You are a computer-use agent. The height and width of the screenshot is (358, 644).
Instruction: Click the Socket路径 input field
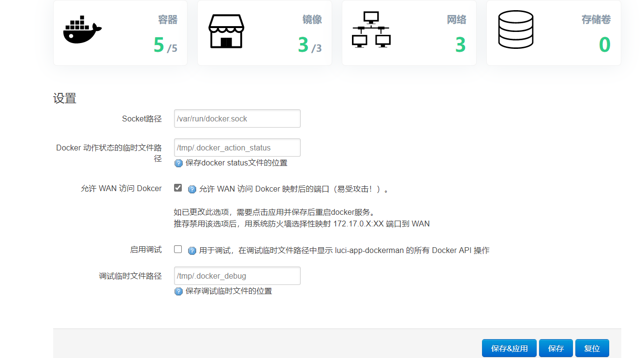pyautogui.click(x=237, y=119)
